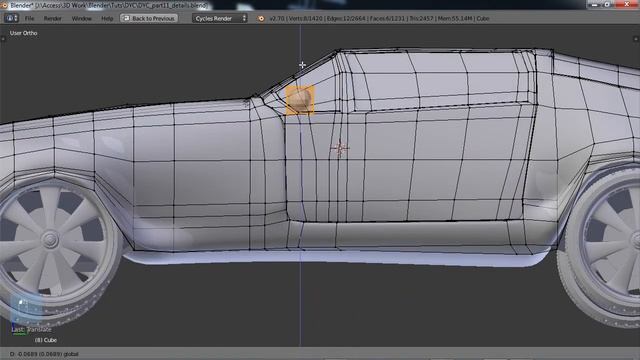Open the Cycles Render engine dropdown
This screenshot has height=360, width=640.
(220, 18)
